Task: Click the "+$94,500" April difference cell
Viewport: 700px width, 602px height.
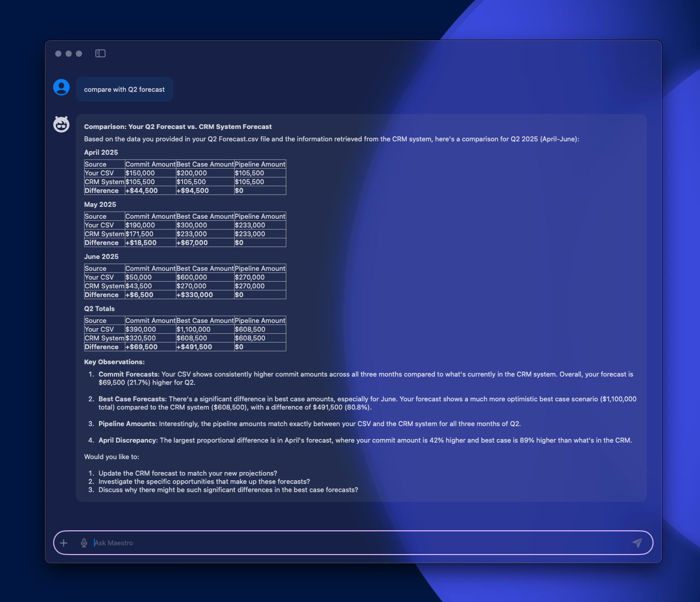Action: (205, 190)
